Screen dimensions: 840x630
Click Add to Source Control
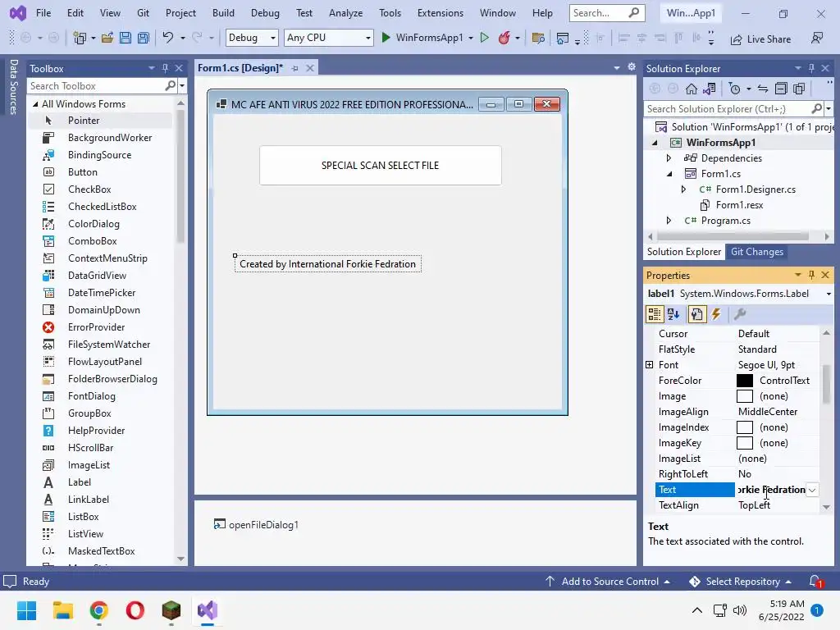(608, 582)
